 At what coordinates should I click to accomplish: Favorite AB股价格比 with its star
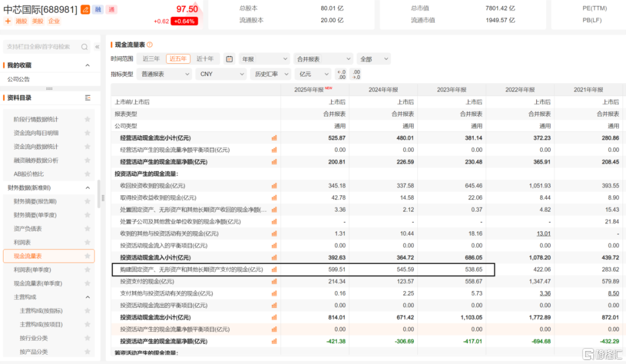[x=88, y=174]
